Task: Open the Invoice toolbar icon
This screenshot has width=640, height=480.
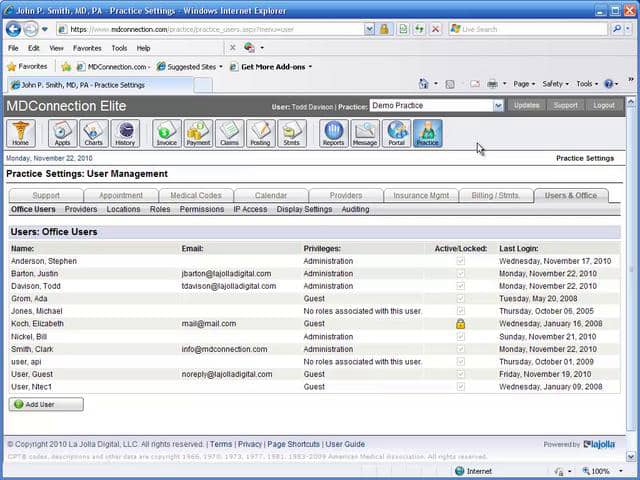Action: point(167,133)
